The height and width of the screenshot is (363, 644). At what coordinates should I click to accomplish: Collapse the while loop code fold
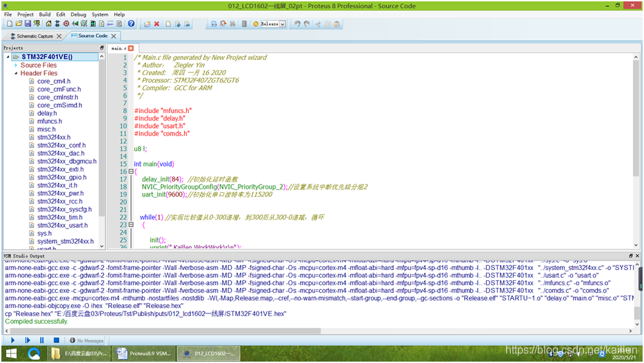pyautogui.click(x=131, y=225)
